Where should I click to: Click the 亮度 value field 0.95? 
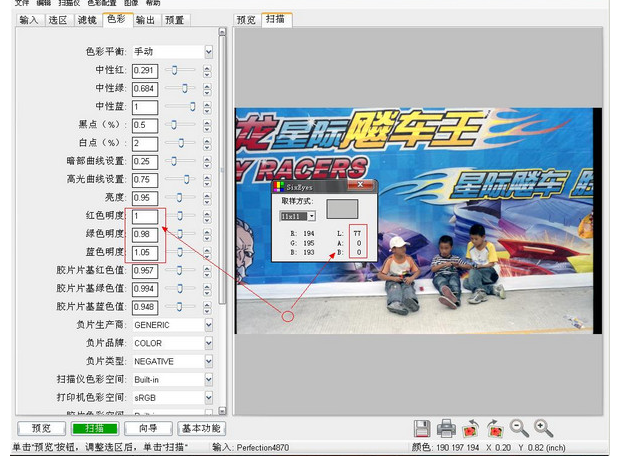point(145,198)
